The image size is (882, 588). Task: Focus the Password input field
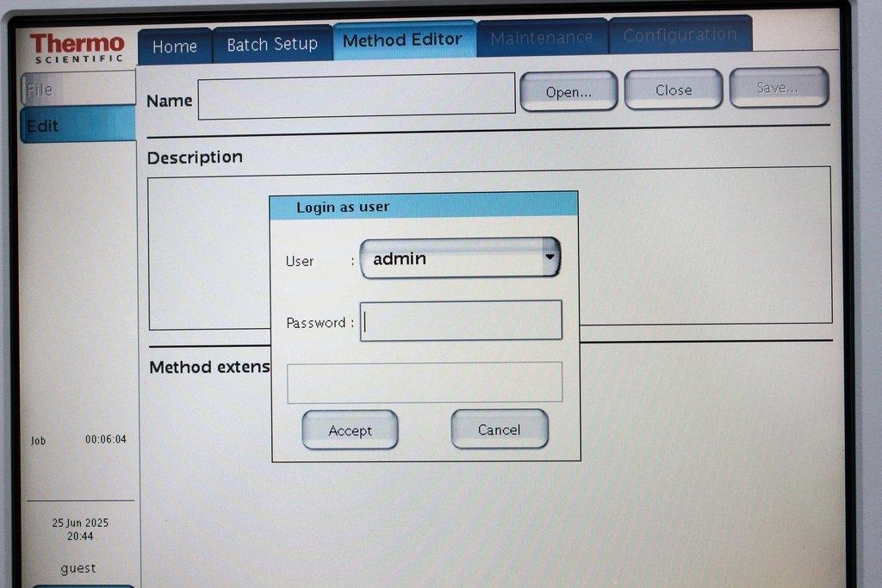461,321
